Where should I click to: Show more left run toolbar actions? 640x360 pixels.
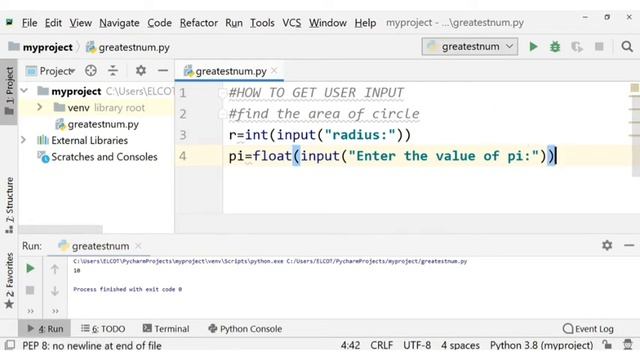[x=31, y=311]
